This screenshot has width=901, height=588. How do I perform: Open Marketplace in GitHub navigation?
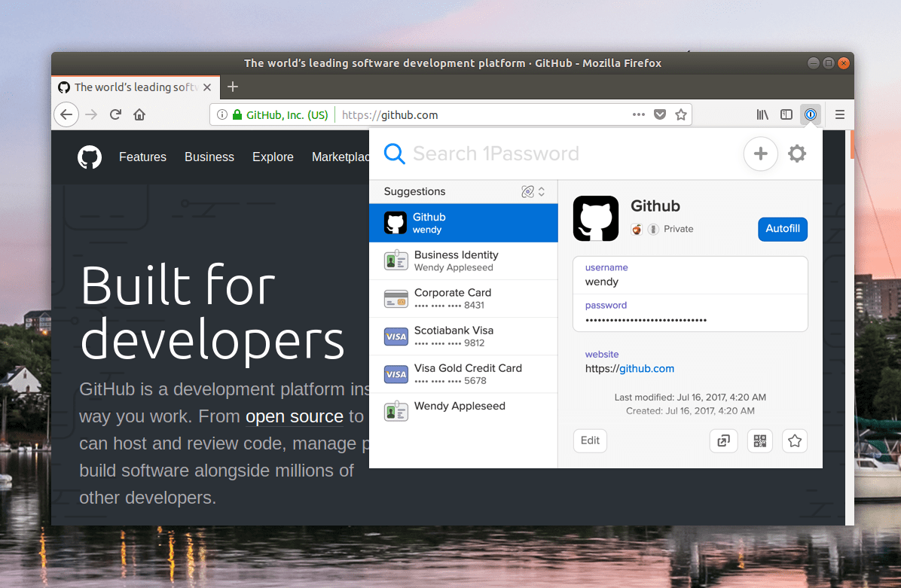point(341,157)
